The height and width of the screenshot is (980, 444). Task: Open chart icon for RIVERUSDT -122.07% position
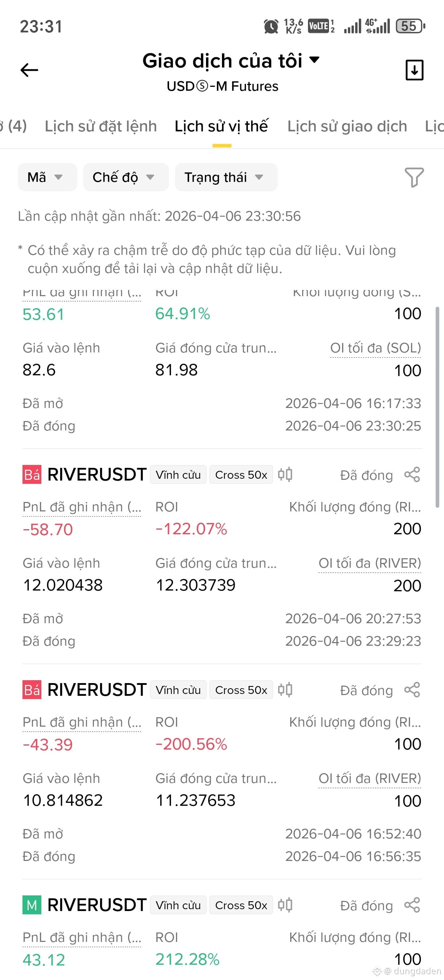coord(285,475)
